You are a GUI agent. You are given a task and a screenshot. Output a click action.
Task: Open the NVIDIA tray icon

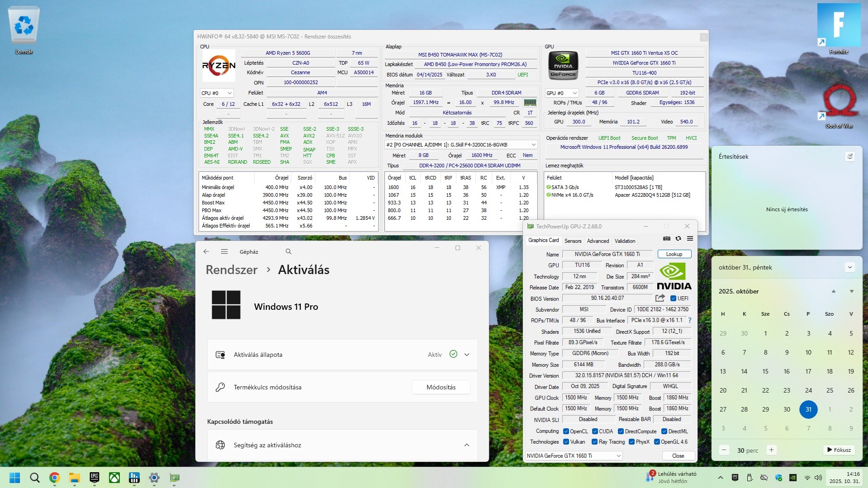pos(793,478)
